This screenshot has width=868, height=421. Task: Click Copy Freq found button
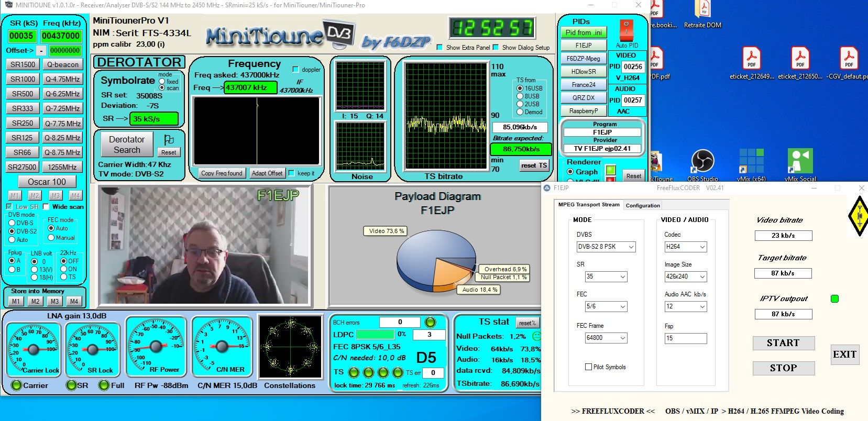point(222,173)
